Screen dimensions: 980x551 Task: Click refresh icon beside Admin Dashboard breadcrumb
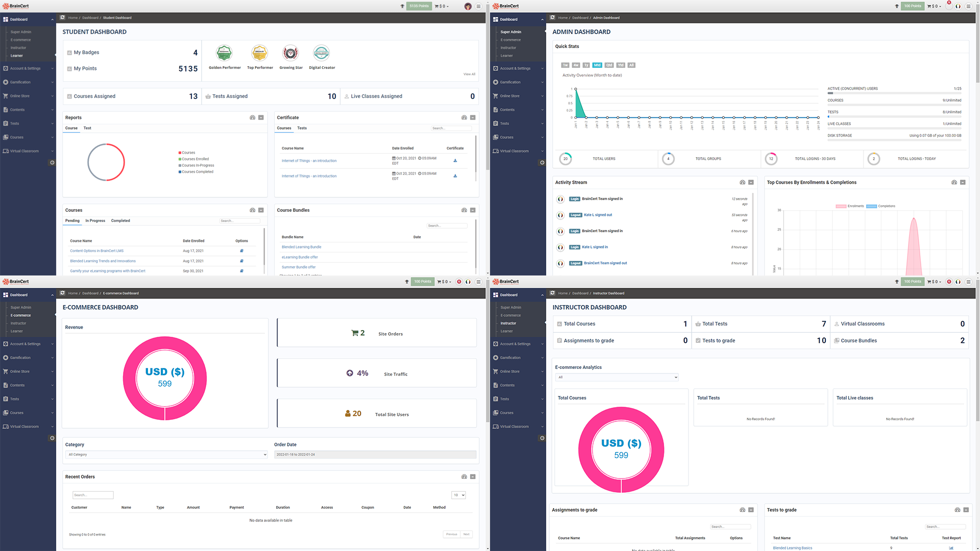pyautogui.click(x=552, y=18)
